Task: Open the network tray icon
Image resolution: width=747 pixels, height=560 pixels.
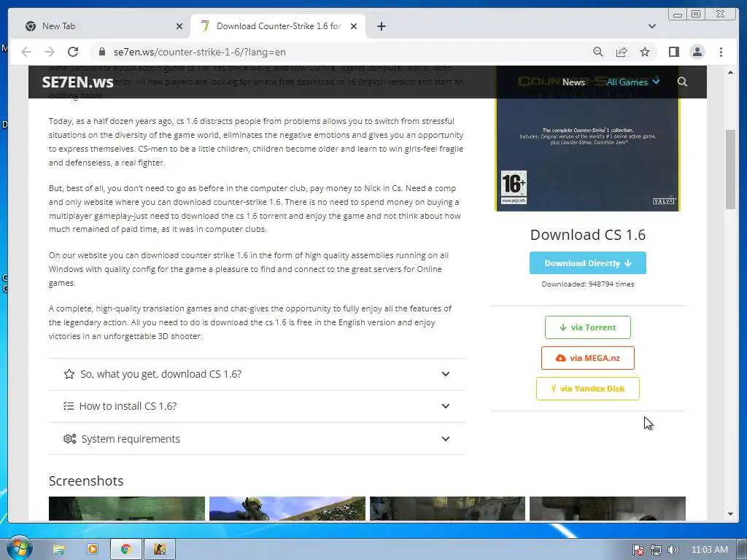Action: pos(656,550)
